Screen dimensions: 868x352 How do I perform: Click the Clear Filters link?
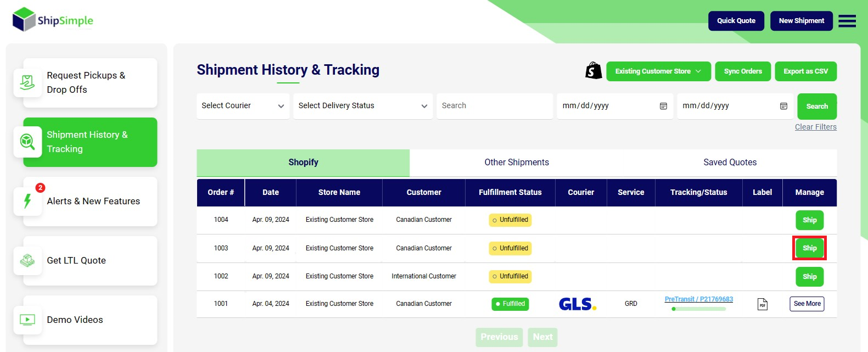[x=816, y=127]
